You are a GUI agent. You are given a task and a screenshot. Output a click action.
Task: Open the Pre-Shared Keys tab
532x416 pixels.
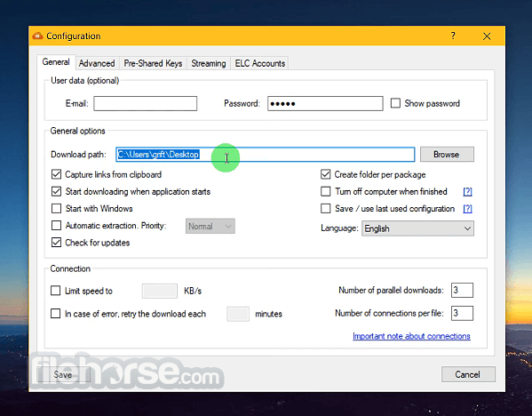(153, 63)
